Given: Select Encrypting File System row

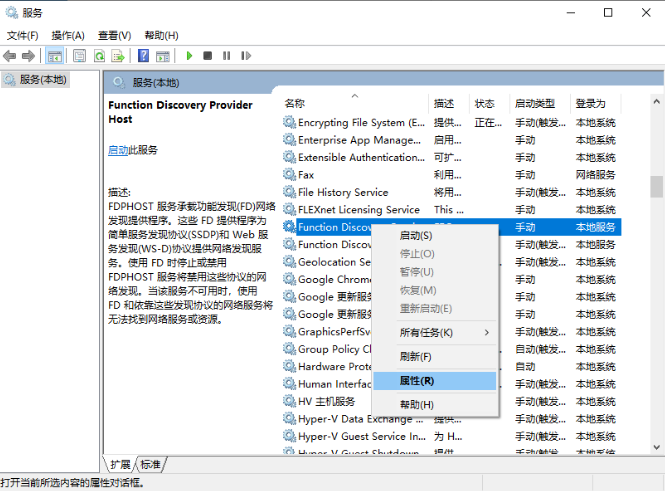Looking at the screenshot, I should [x=451, y=123].
